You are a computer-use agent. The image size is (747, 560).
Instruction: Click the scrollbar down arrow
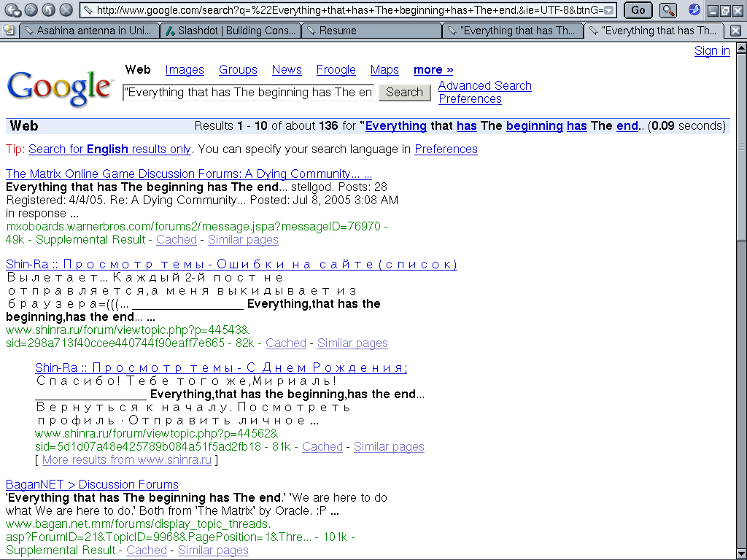click(x=741, y=554)
